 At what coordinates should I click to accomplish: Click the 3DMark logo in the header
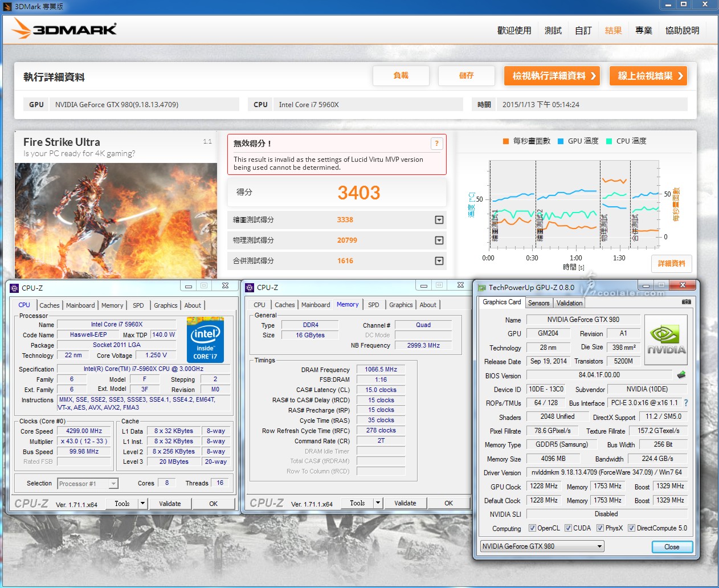64,28
